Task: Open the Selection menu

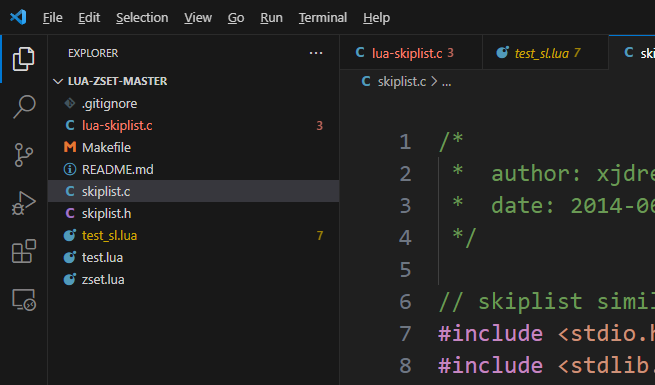Action: [142, 18]
